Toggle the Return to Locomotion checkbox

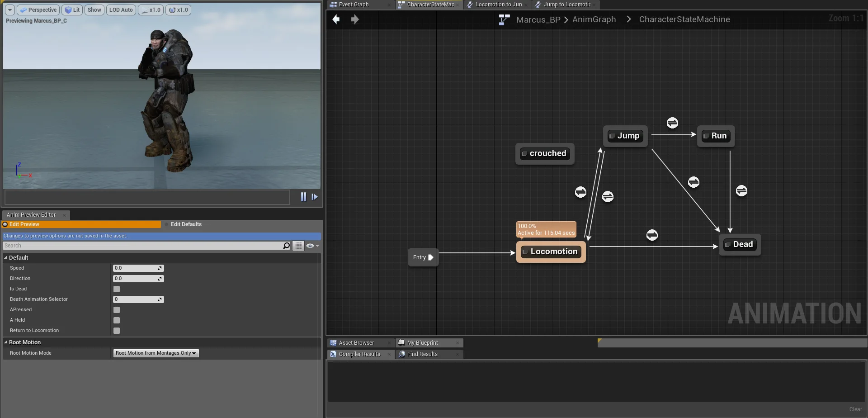tap(117, 331)
